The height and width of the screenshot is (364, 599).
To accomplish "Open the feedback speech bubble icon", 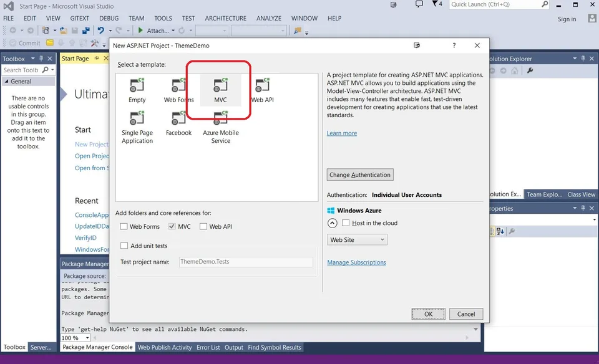I will pyautogui.click(x=419, y=4).
